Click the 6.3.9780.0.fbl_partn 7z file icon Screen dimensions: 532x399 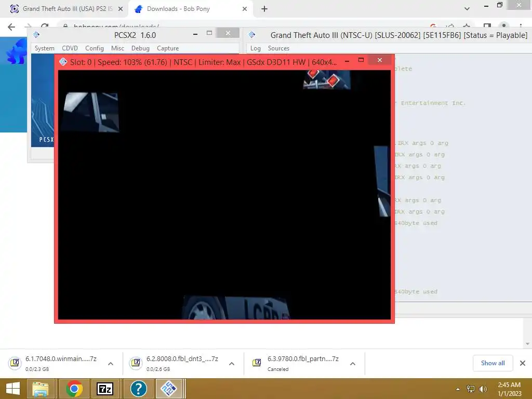[x=257, y=363]
